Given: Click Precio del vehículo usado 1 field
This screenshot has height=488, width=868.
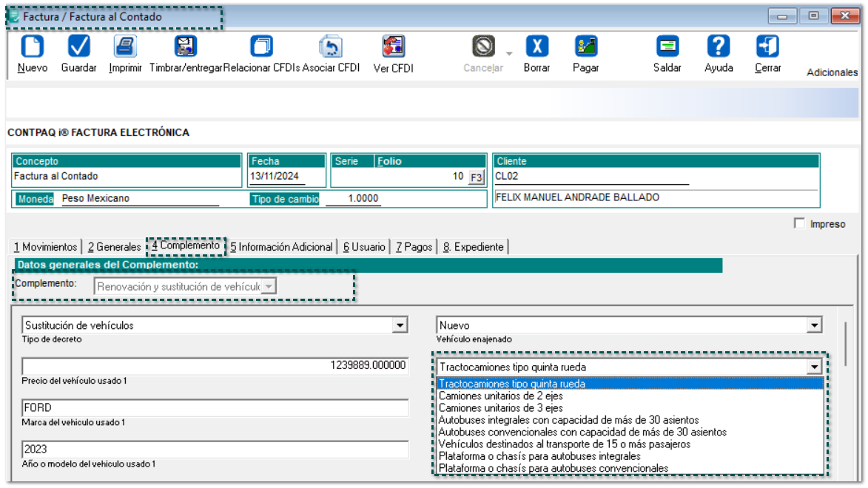Looking at the screenshot, I should point(215,366).
